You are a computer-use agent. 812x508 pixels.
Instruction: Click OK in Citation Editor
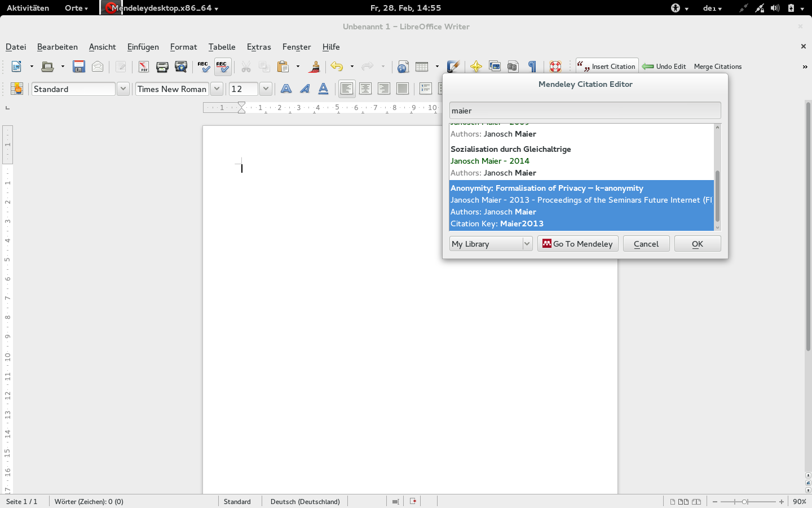pyautogui.click(x=698, y=244)
